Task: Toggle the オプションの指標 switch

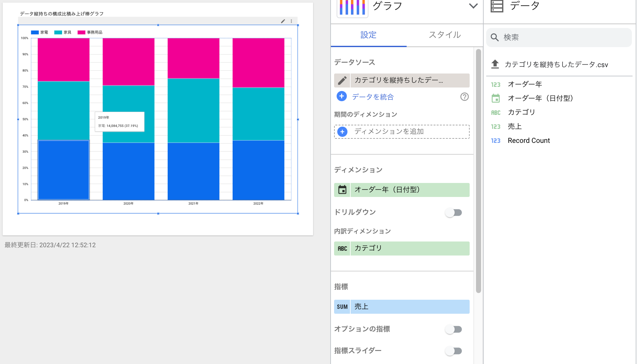Action: click(x=454, y=329)
